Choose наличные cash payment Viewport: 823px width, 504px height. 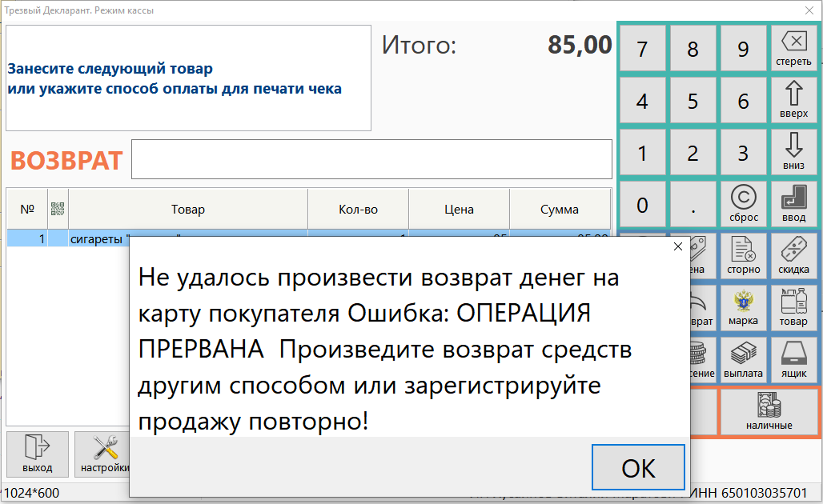point(769,412)
